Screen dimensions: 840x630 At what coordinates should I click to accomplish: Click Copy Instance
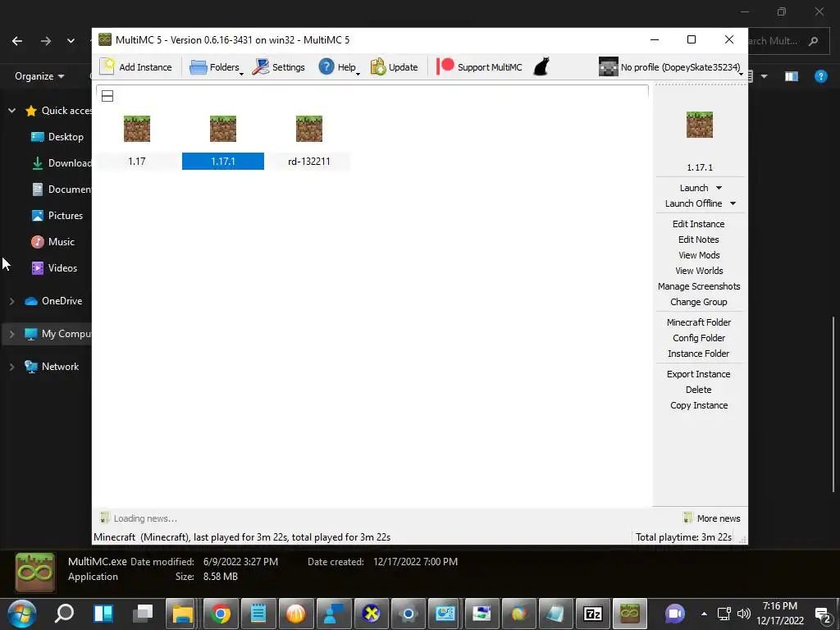pos(699,405)
